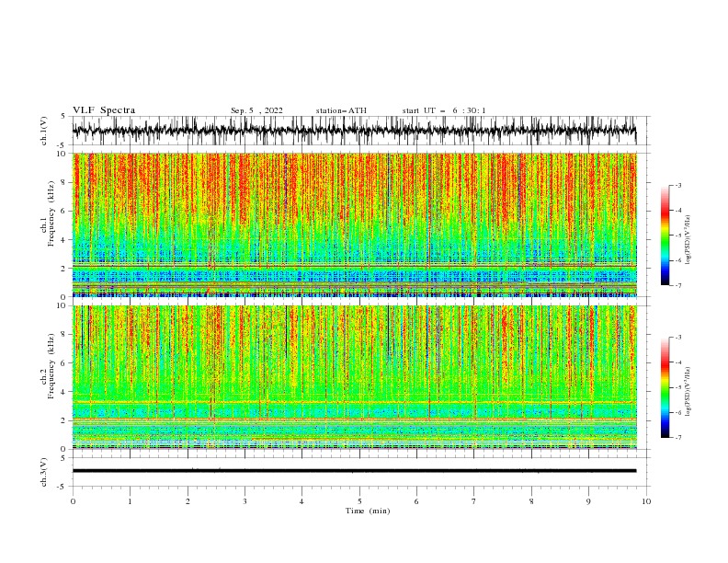The image size is (728, 563).
Task: Click the ch.1 frequency spectrogram panel
Action: pyautogui.click(x=355, y=224)
